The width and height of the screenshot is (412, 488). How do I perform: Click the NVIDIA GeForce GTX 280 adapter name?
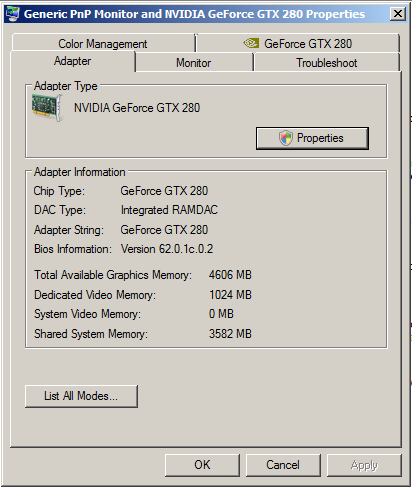pyautogui.click(x=137, y=108)
